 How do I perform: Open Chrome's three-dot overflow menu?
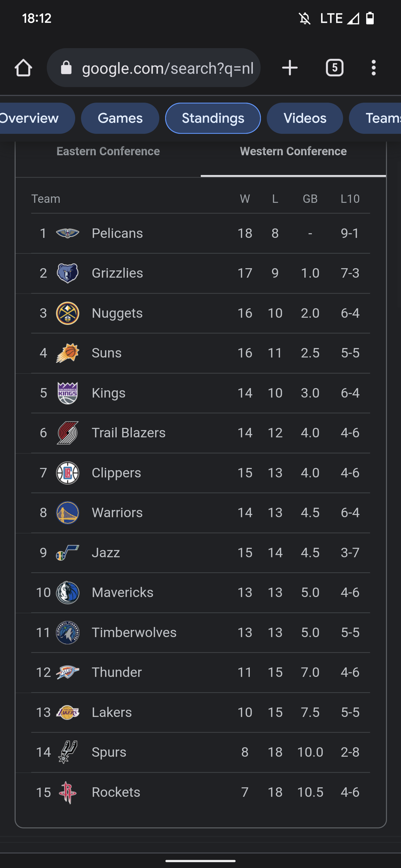pos(373,68)
